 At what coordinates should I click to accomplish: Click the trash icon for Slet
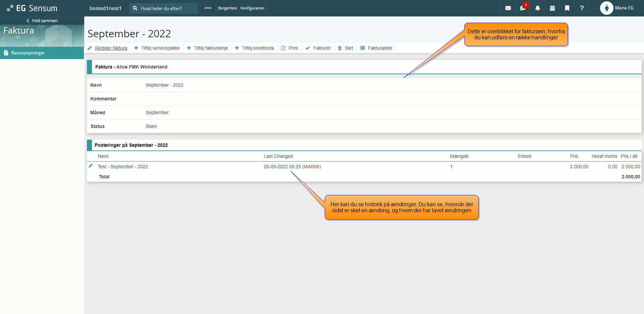pyautogui.click(x=340, y=48)
